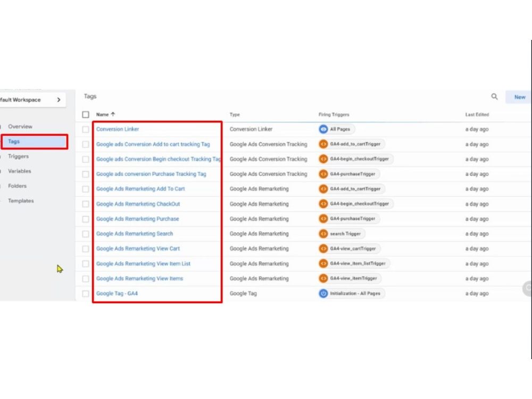
Task: Click the GA4-view_itemTrigger orange icon
Action: click(323, 279)
